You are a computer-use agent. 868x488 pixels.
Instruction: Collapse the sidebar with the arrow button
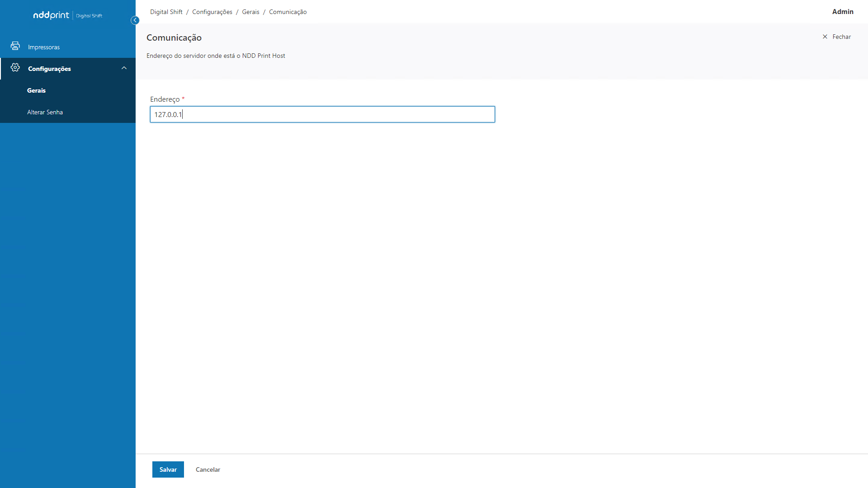coord(135,20)
